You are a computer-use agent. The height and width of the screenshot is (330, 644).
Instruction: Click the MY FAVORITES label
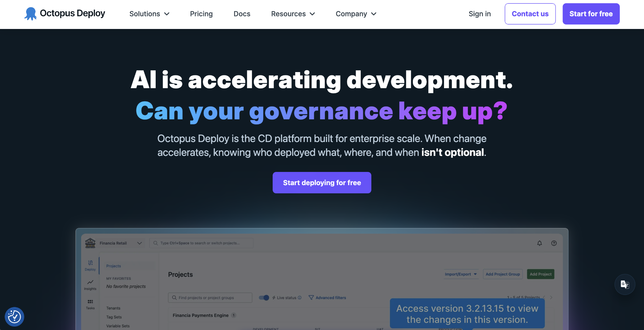point(119,279)
